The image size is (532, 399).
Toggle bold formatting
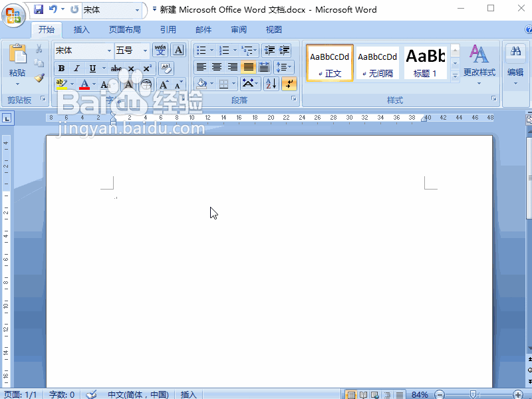tap(61, 68)
